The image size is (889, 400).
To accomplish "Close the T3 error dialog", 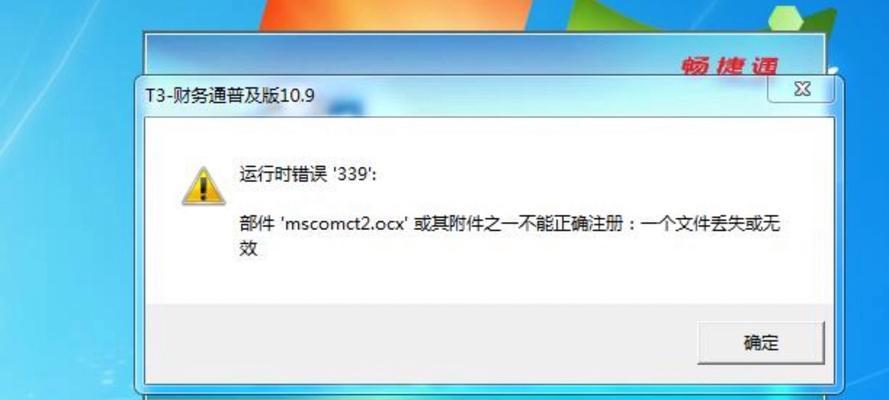I will click(x=801, y=89).
